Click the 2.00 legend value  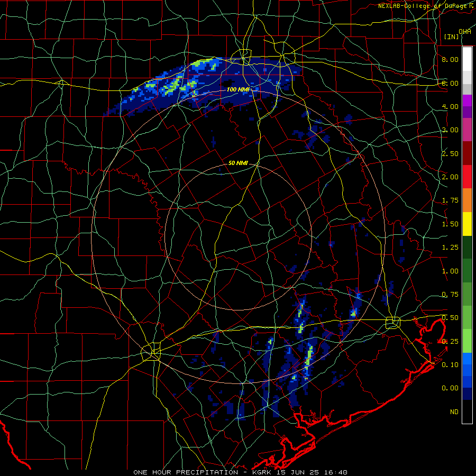coord(450,177)
